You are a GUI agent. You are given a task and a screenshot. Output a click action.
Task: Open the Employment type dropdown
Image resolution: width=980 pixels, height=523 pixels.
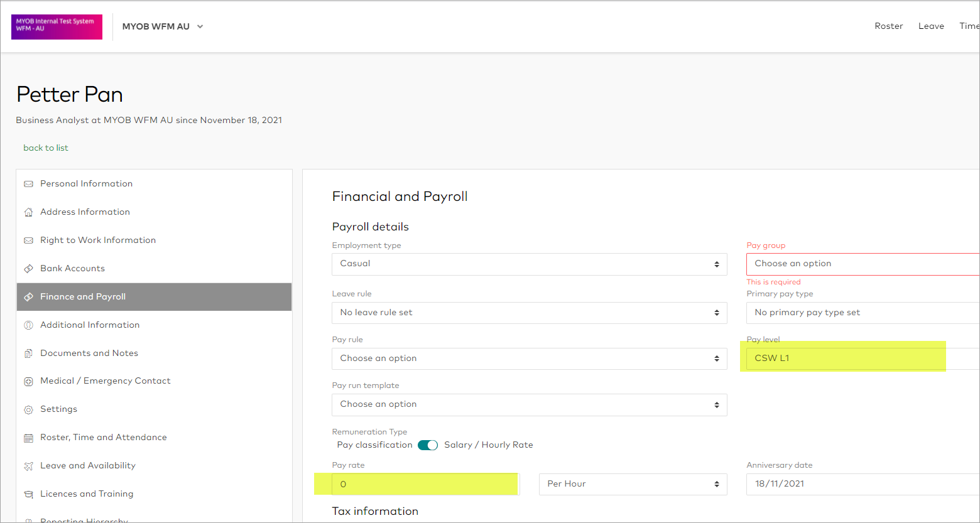click(529, 264)
